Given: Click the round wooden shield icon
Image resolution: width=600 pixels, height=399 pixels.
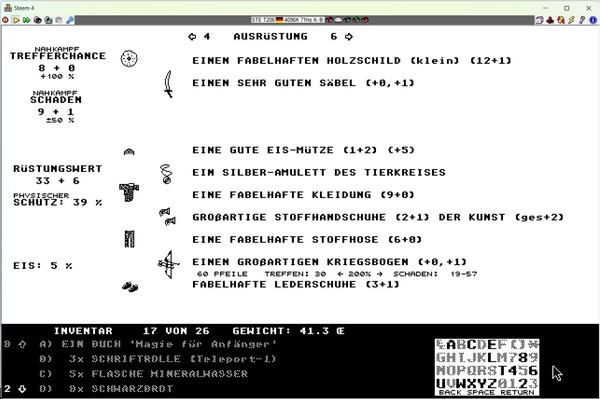Looking at the screenshot, I should (129, 59).
